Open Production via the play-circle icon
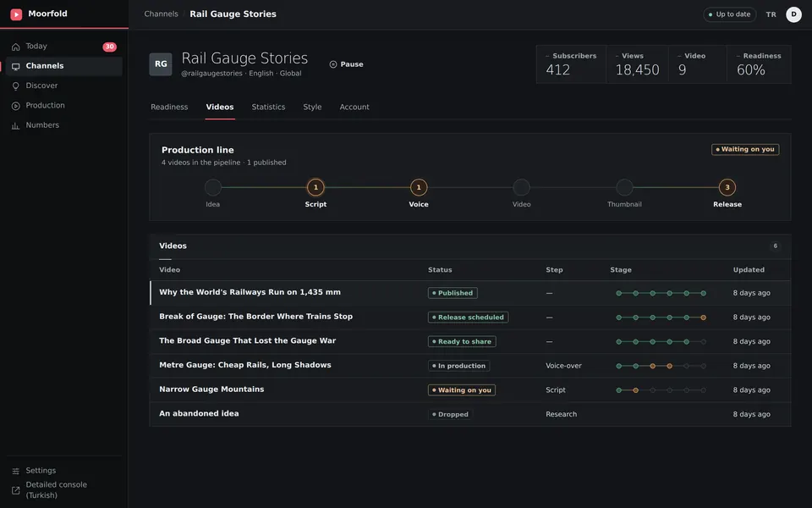The width and height of the screenshot is (812, 508). click(15, 106)
